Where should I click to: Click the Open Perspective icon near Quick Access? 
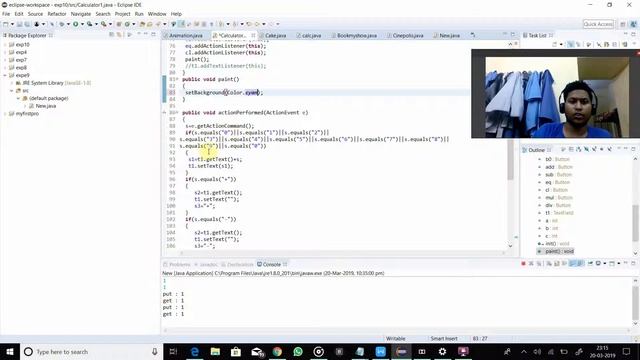coord(623,24)
